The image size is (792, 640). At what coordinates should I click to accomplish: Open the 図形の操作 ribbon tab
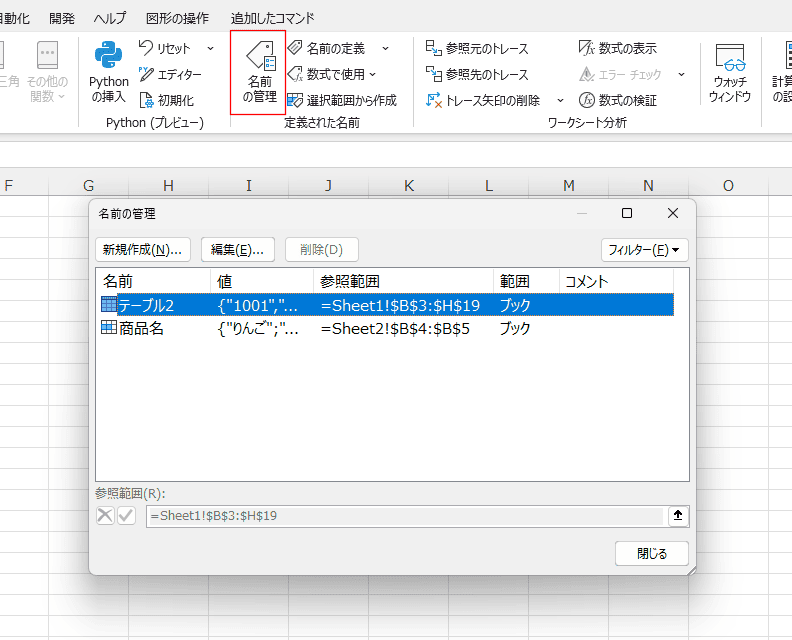point(177,19)
